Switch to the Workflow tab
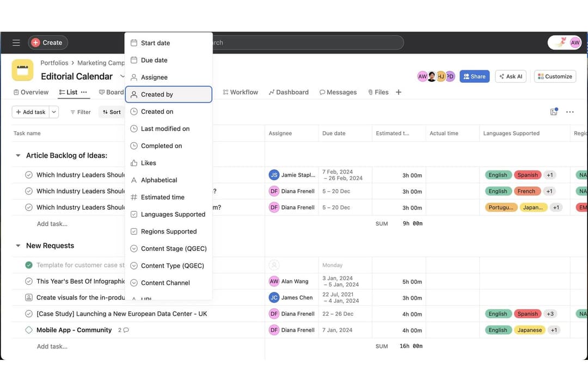 tap(241, 92)
